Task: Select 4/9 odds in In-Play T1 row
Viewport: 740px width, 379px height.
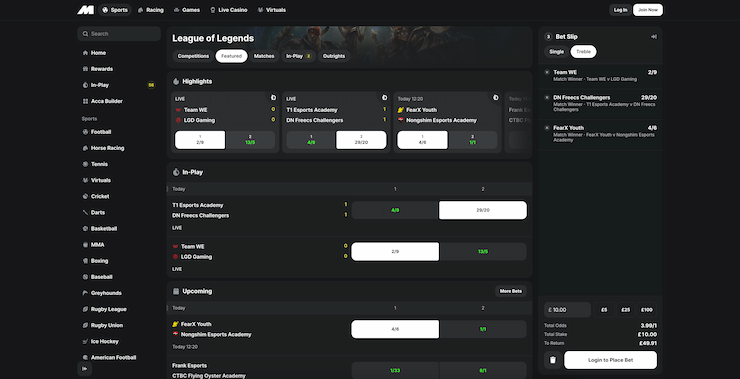Action: coord(395,211)
